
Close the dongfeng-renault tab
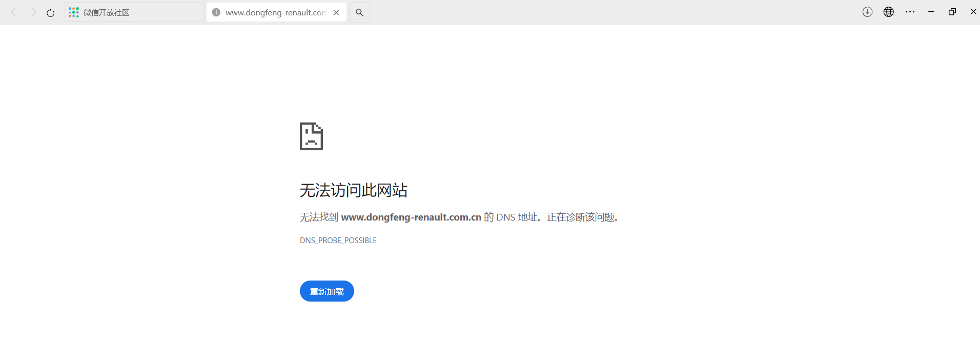[336, 13]
